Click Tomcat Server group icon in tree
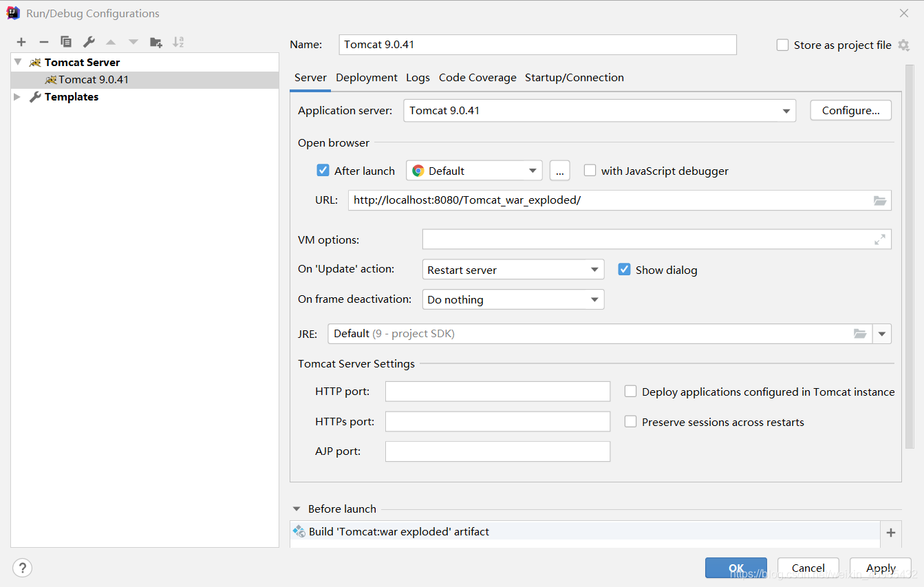 point(35,63)
